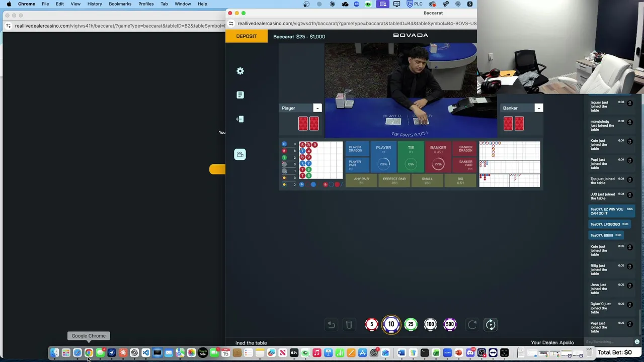Open ChatGPT from the Dock
The height and width of the screenshot is (362, 644).
(x=134, y=353)
